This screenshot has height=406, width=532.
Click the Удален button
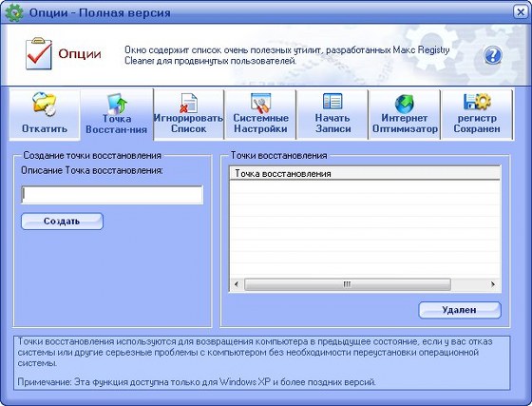460,310
